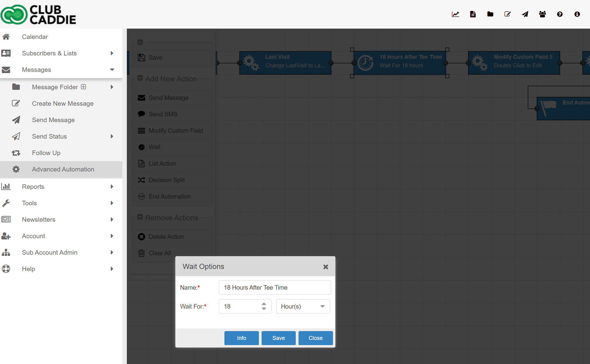Click the Info button in dialog

click(x=241, y=338)
